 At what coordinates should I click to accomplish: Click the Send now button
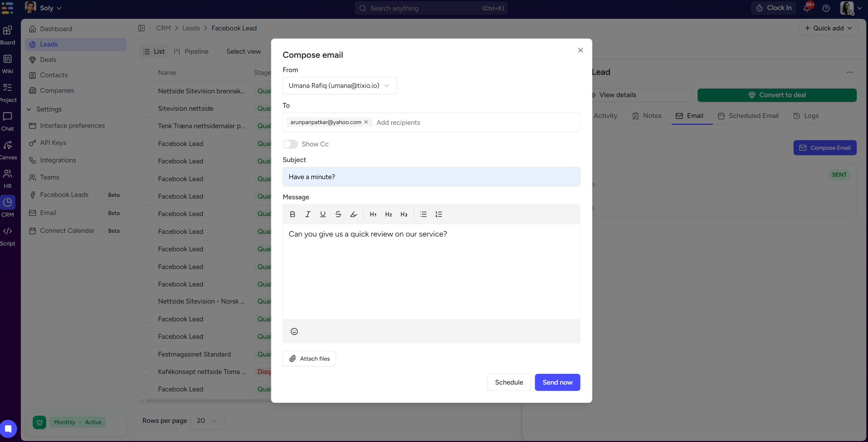pos(557,382)
